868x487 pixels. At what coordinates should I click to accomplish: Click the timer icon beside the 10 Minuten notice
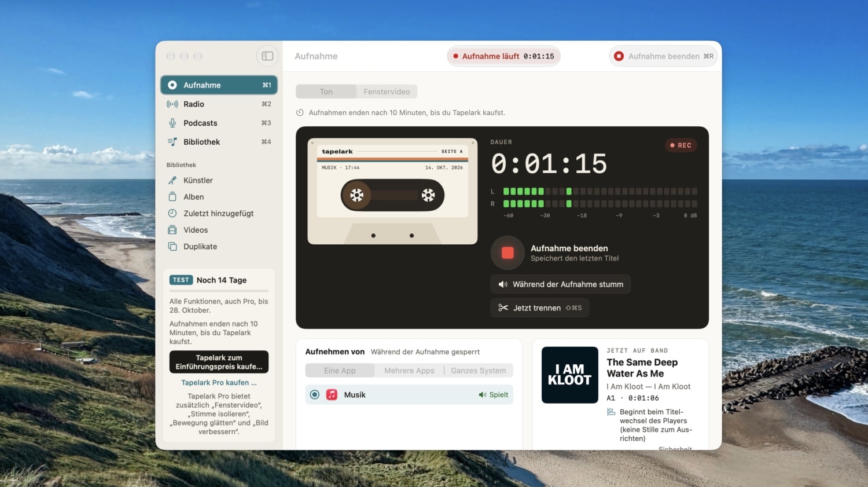[x=300, y=113]
